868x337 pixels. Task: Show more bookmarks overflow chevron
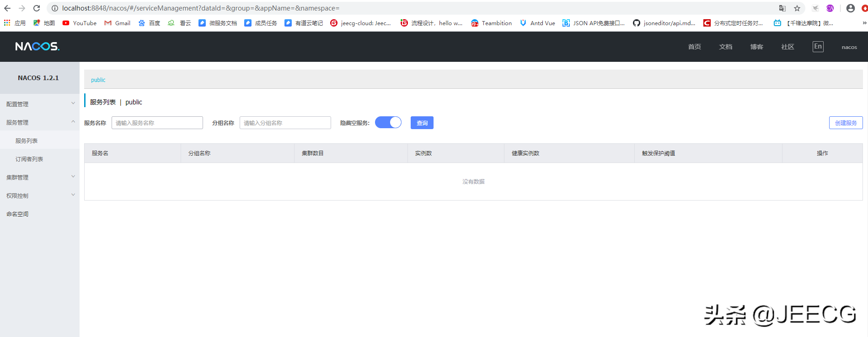[864, 23]
